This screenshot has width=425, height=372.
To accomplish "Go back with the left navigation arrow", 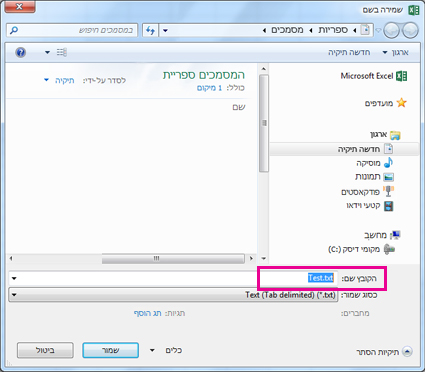I will [x=391, y=31].
